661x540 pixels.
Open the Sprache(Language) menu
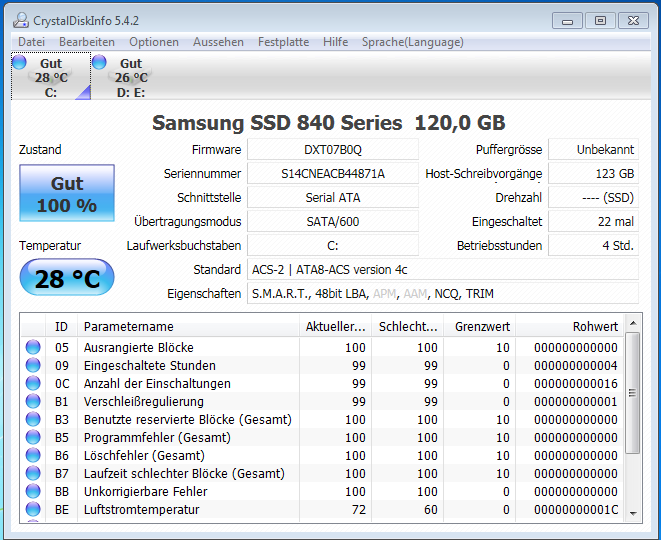413,42
